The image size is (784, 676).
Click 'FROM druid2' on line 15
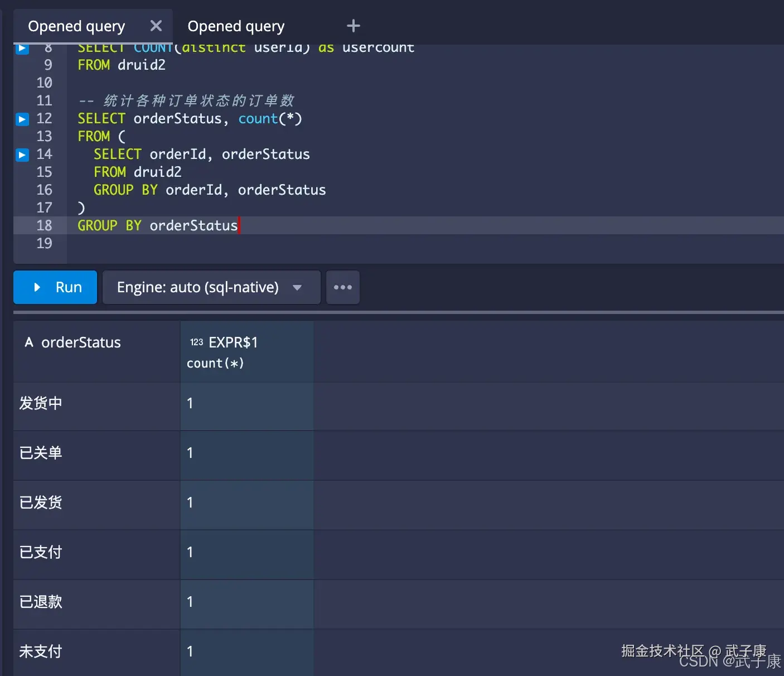click(x=138, y=172)
